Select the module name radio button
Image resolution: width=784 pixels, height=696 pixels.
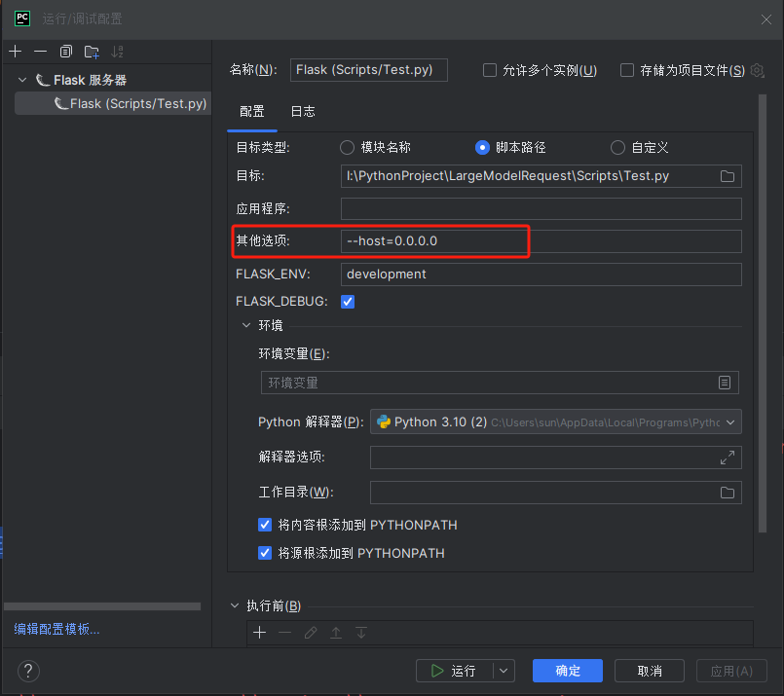(x=347, y=148)
